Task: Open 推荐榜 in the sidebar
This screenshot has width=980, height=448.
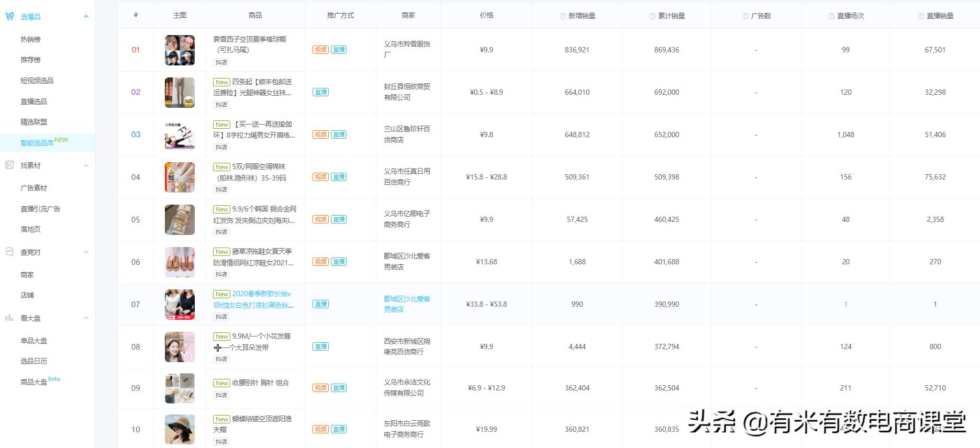Action: pos(30,60)
